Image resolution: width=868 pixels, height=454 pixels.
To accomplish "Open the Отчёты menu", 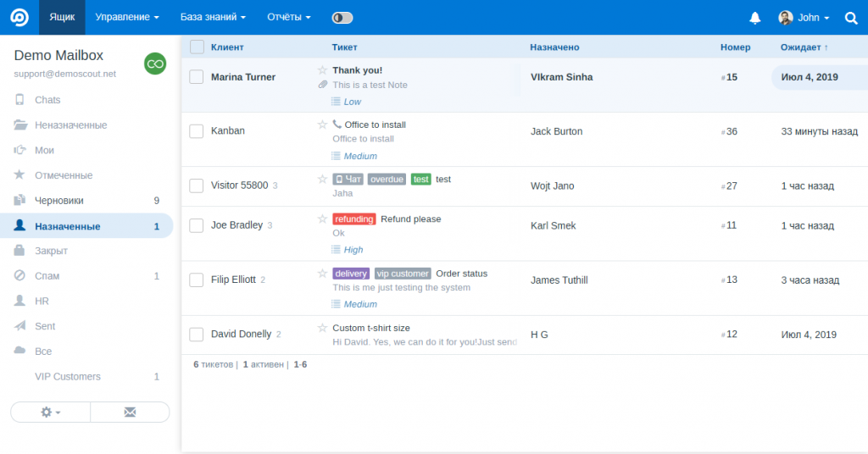I will pos(289,17).
